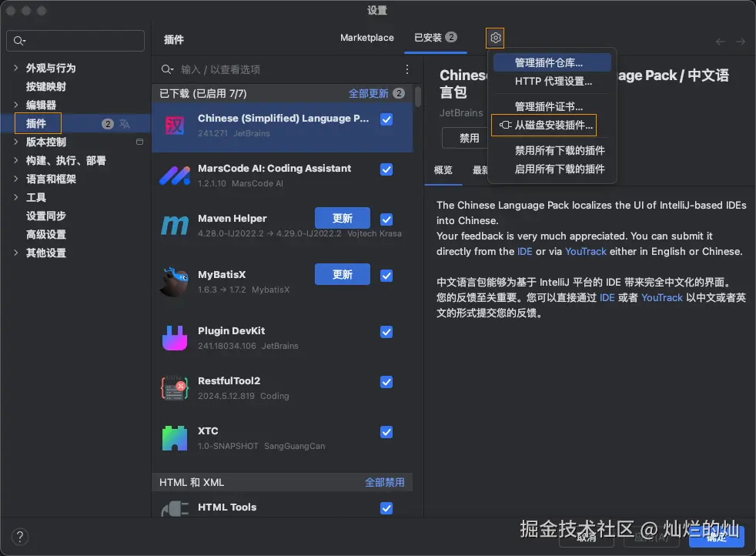Update the Maven Helper plugin
This screenshot has height=556, width=756.
pyautogui.click(x=343, y=219)
